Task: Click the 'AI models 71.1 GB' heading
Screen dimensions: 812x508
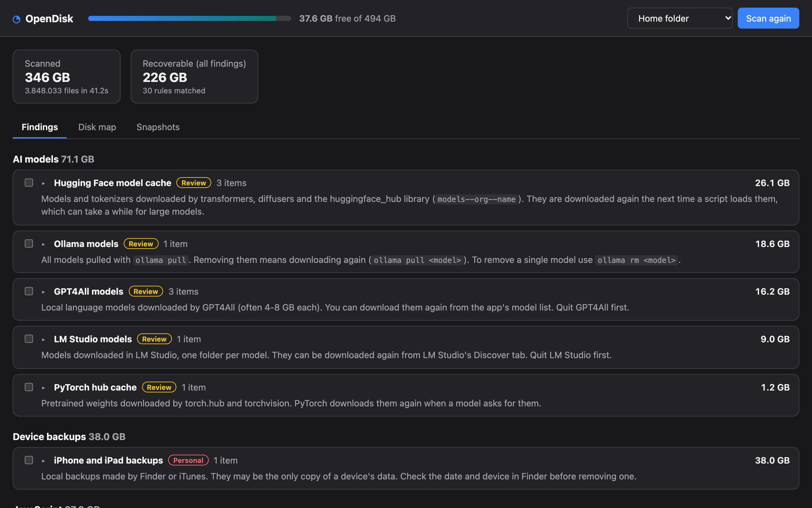Action: pyautogui.click(x=53, y=159)
